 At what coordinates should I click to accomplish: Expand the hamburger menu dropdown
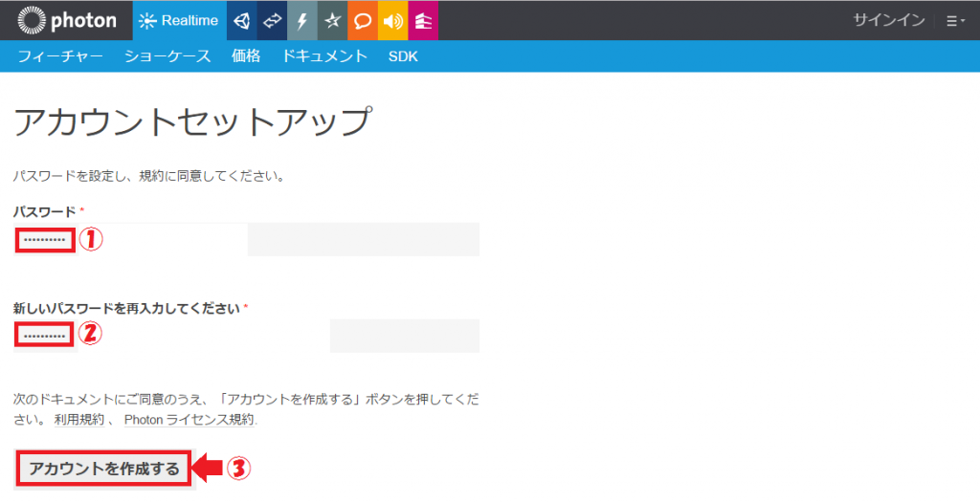pyautogui.click(x=954, y=20)
